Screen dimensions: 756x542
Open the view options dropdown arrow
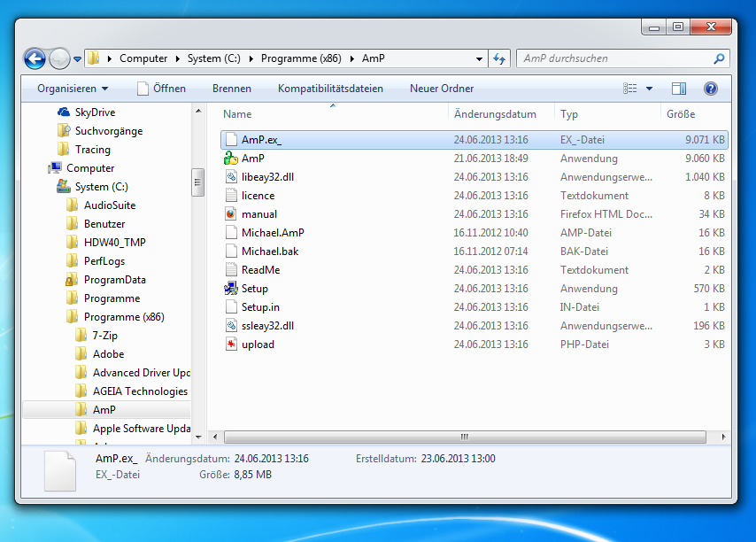tap(649, 89)
